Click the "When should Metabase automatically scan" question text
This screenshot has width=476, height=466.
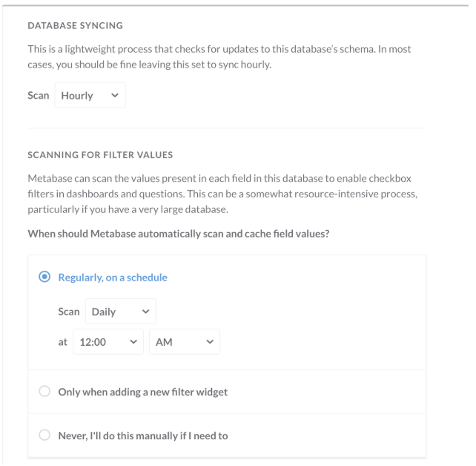pos(179,234)
